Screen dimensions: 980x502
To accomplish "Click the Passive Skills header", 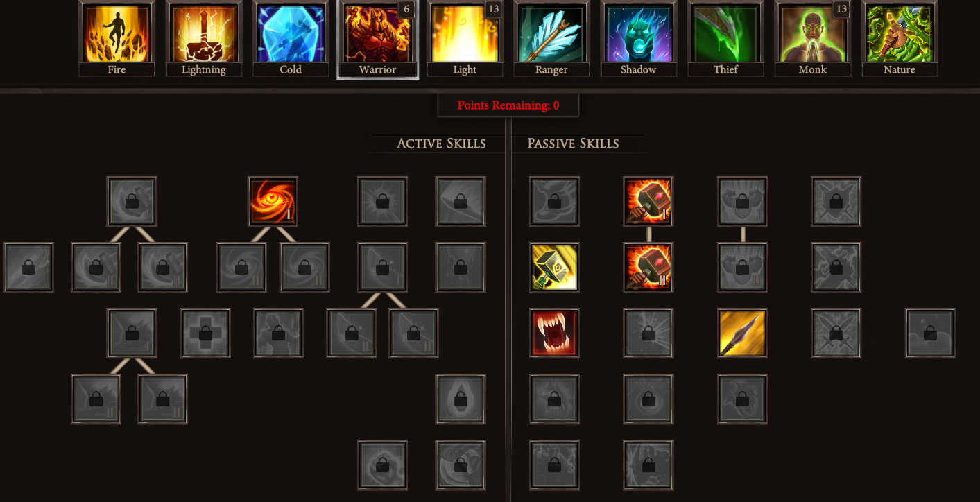I will (574, 144).
